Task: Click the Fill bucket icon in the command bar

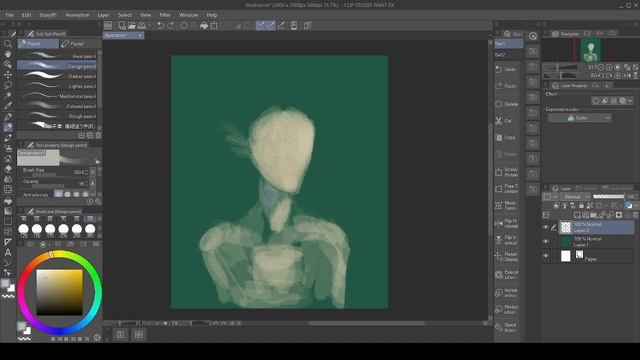Action: 204,26
